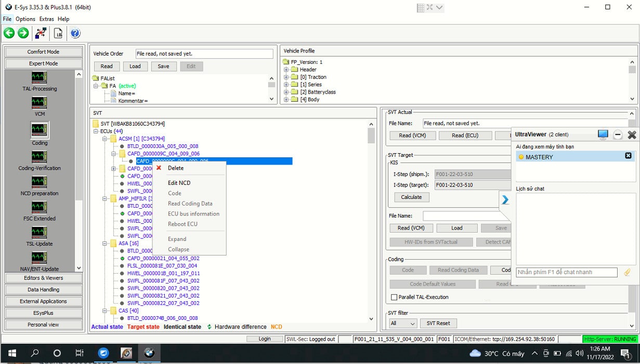Image resolution: width=640 pixels, height=364 pixels.
Task: Open Coding-Verification module icon
Action: [40, 157]
